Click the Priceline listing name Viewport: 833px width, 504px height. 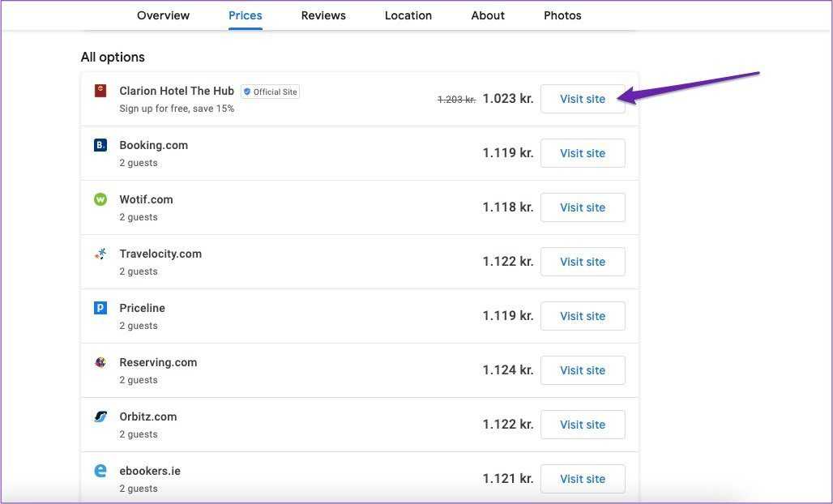(142, 308)
